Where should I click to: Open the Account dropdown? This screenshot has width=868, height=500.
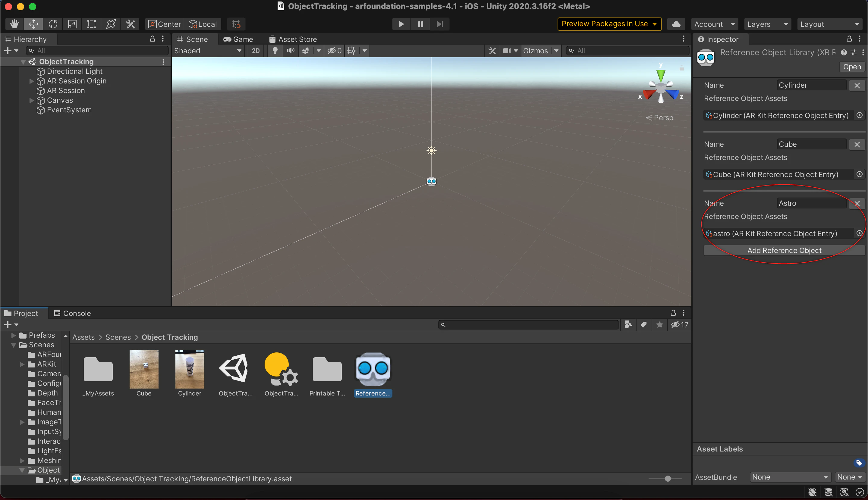tap(714, 24)
